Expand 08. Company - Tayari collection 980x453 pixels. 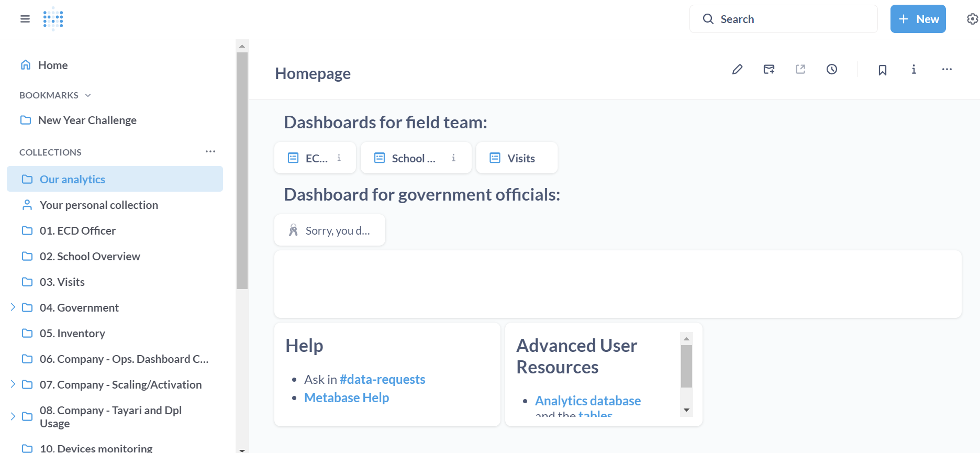(13, 416)
